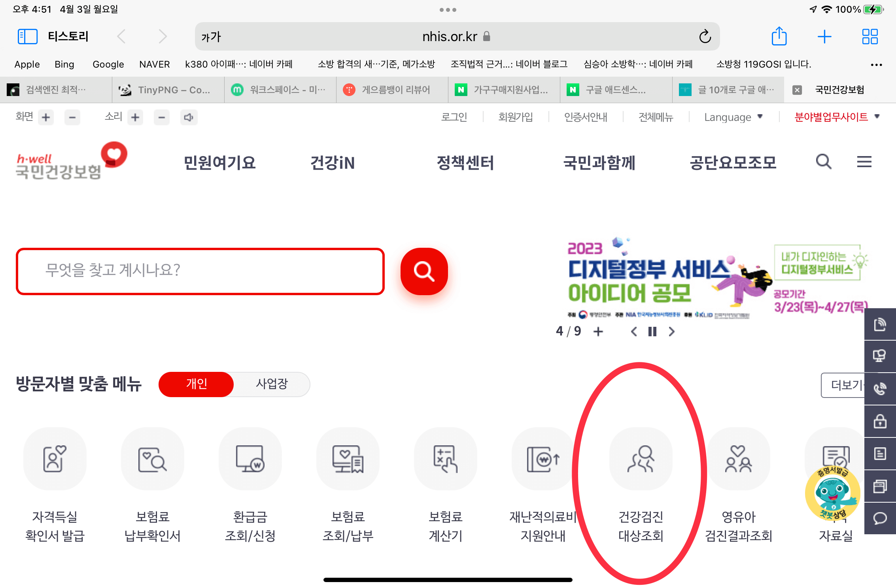Open the 챗봇상담 chatbot mascot
This screenshot has width=896, height=588.
pos(833,493)
